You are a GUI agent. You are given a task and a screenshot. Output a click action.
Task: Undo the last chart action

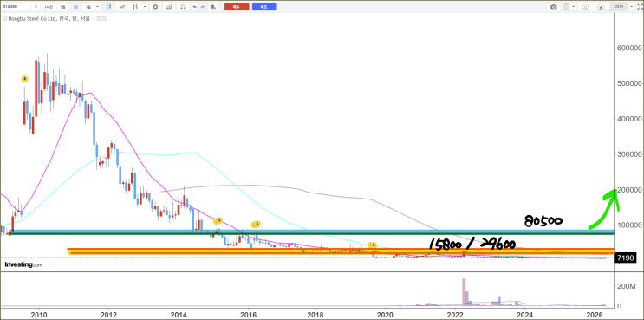(x=195, y=7)
